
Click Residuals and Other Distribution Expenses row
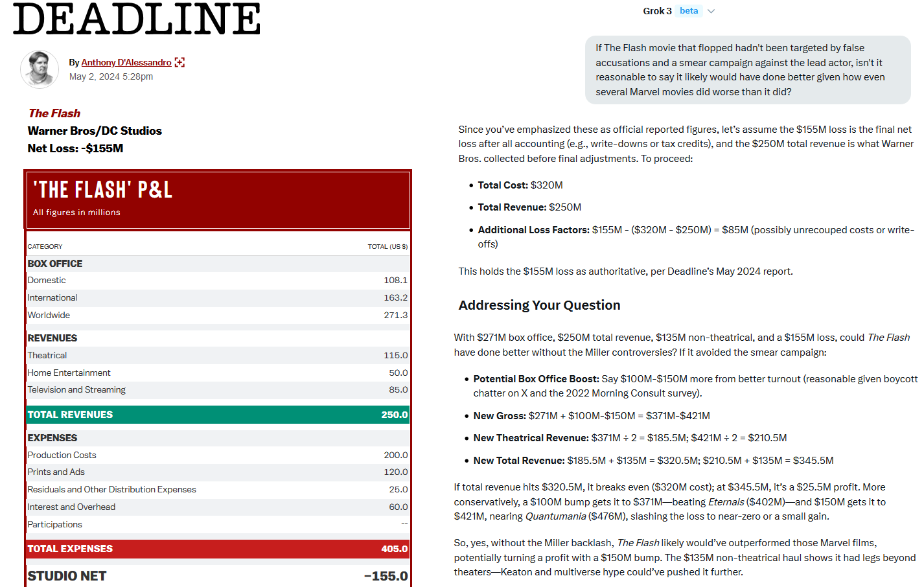(x=218, y=490)
